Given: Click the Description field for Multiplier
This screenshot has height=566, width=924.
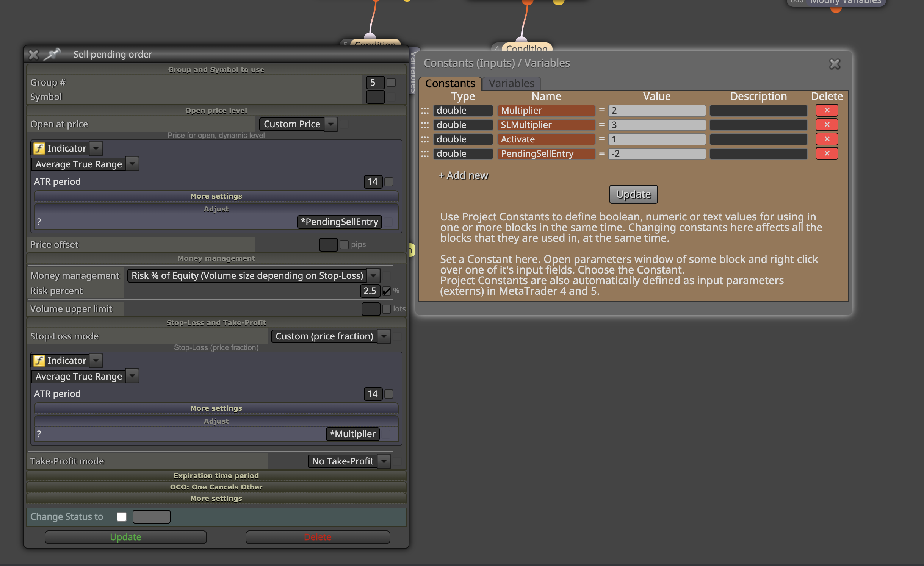Looking at the screenshot, I should point(758,111).
